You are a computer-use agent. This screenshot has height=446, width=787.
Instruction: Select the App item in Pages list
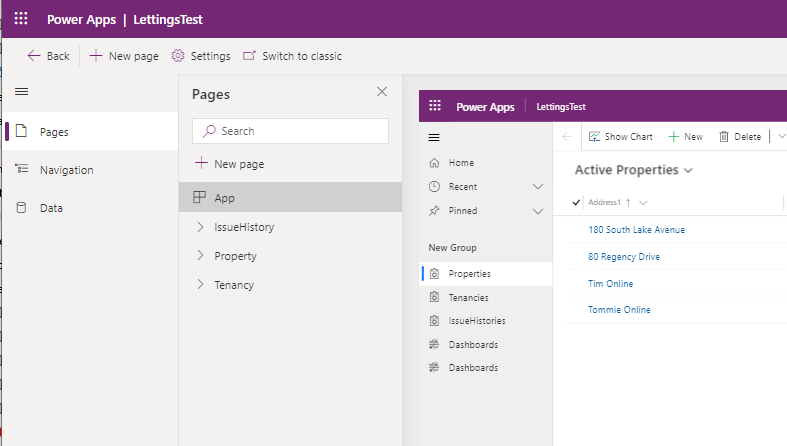coord(290,197)
